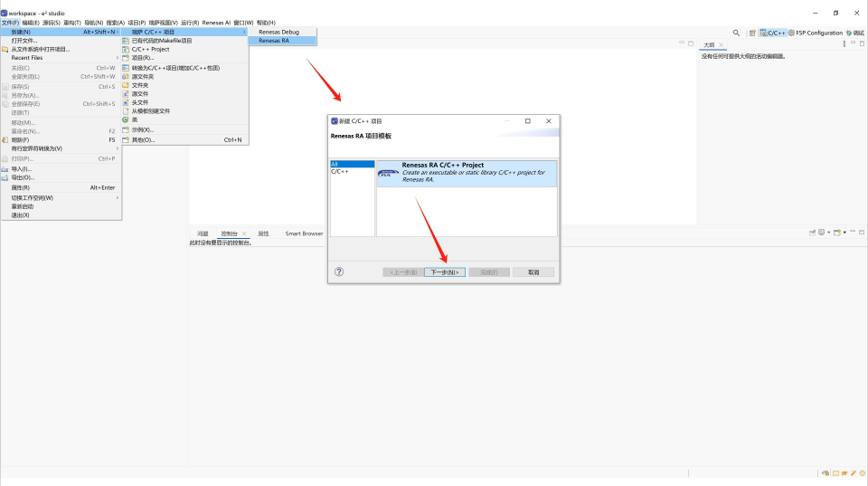Open the 运行(R) menu

(190, 23)
